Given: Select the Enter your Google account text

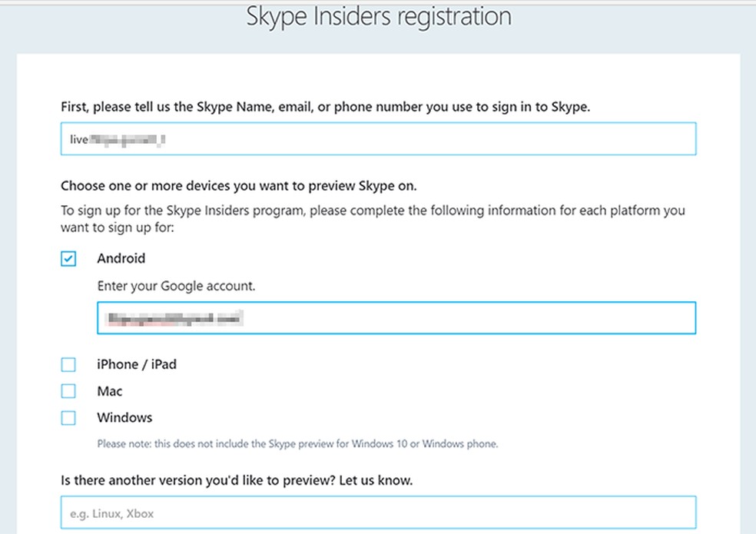Looking at the screenshot, I should (177, 286).
